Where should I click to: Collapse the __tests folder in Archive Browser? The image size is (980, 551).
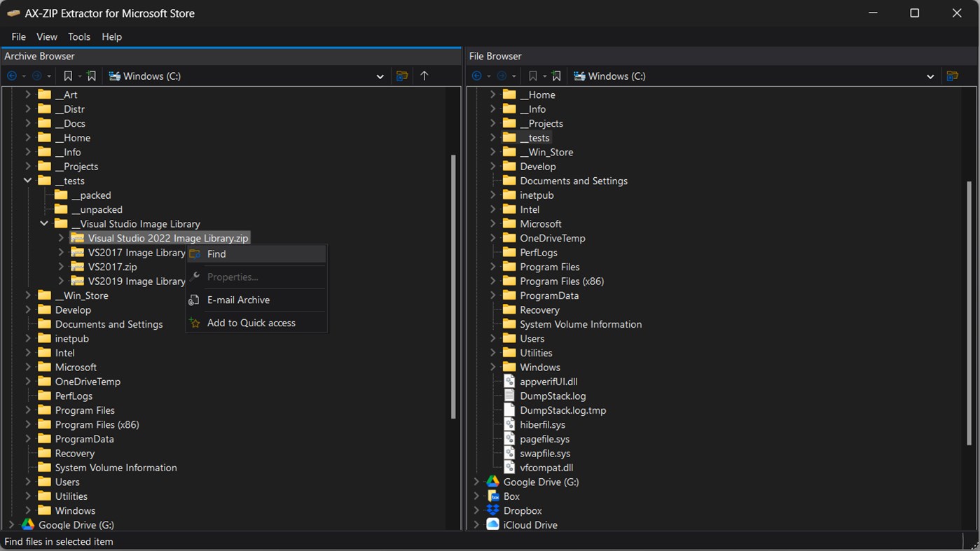click(x=27, y=181)
